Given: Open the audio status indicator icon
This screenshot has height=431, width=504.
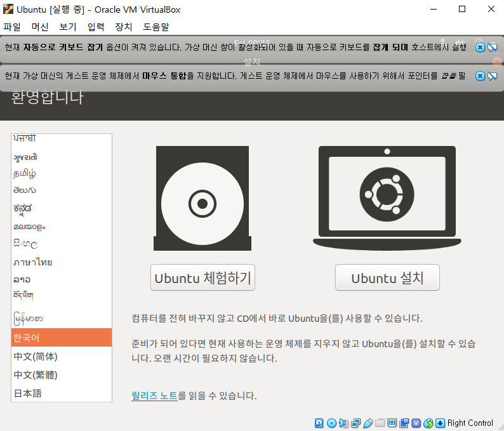Looking at the screenshot, I should pos(343,423).
